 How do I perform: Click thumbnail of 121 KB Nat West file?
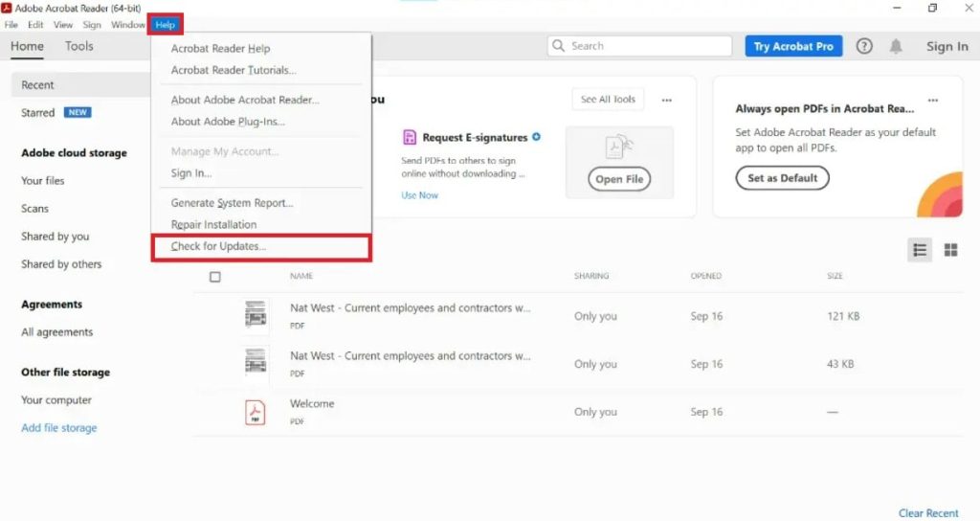(255, 314)
